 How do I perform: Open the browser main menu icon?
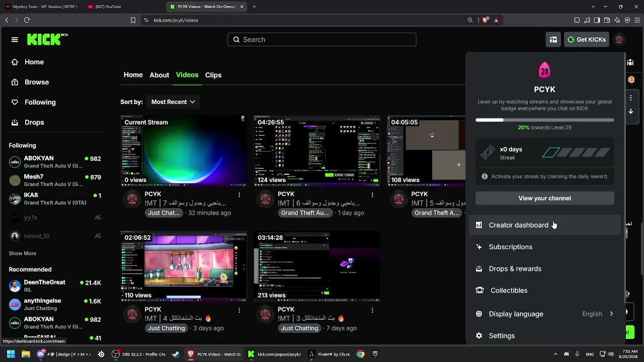point(637,20)
